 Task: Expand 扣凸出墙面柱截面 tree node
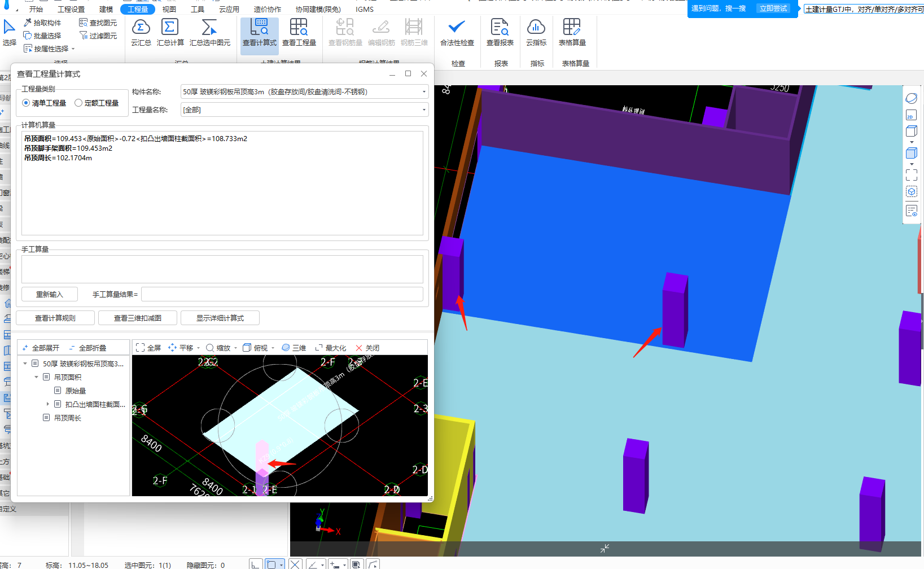[x=48, y=404]
